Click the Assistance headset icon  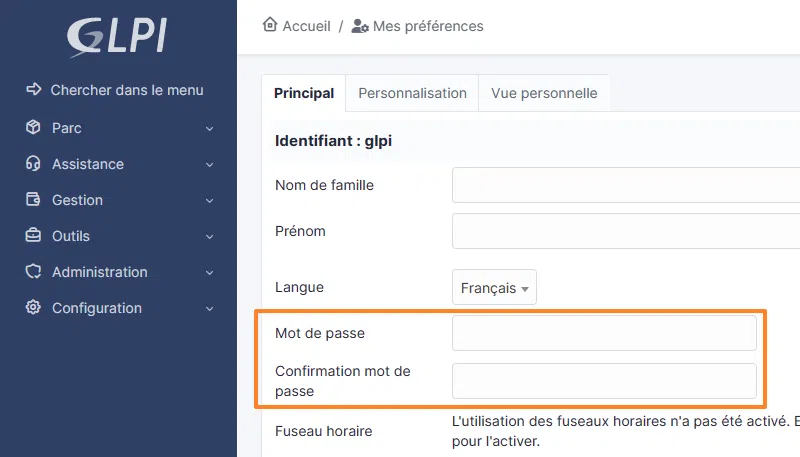[x=33, y=164]
